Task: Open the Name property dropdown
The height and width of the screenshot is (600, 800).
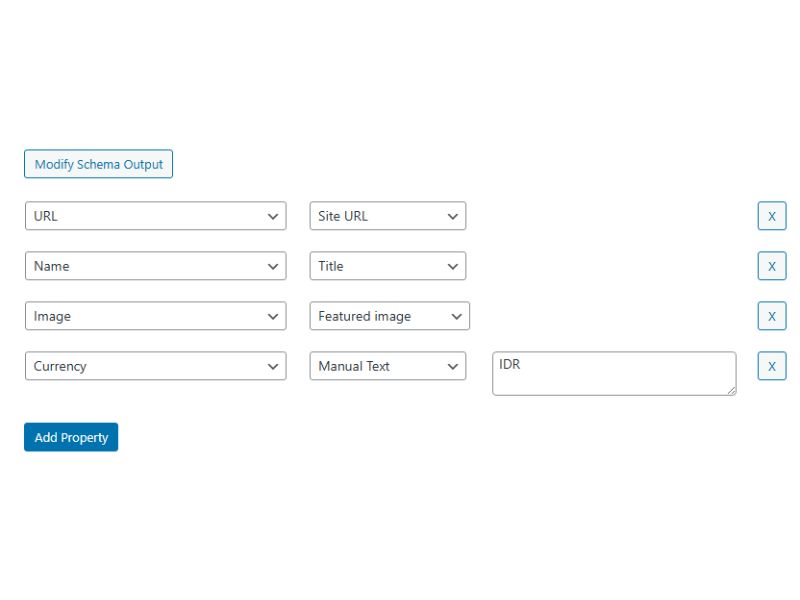Action: pos(155,266)
